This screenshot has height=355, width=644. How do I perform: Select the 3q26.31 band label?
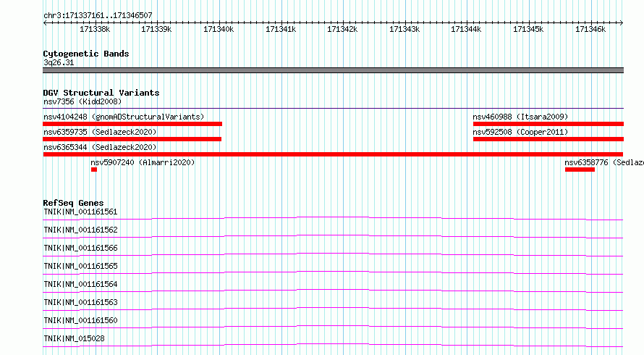pyautogui.click(x=59, y=62)
